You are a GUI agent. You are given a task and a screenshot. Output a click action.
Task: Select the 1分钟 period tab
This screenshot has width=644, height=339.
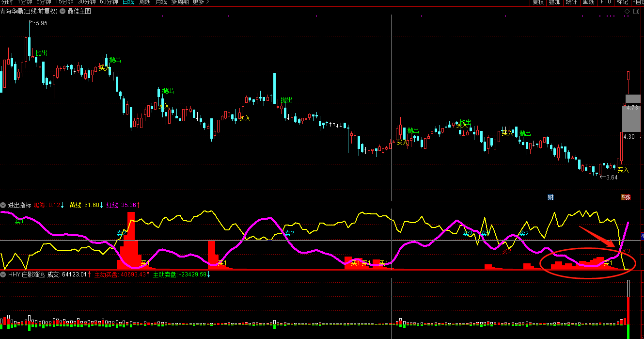[x=24, y=2]
